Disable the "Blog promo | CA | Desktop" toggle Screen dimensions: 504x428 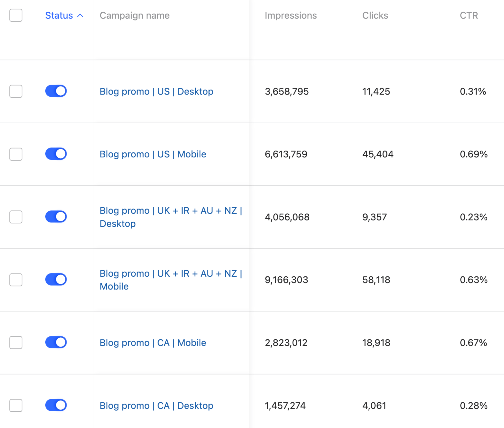(56, 405)
